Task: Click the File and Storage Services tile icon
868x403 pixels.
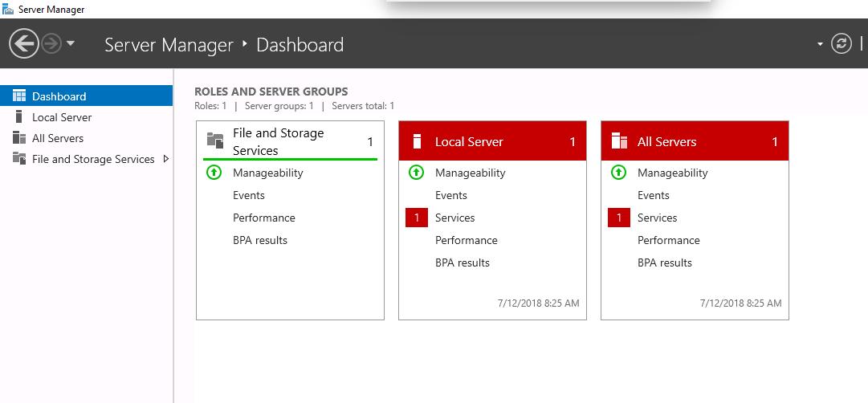Action: 215,141
